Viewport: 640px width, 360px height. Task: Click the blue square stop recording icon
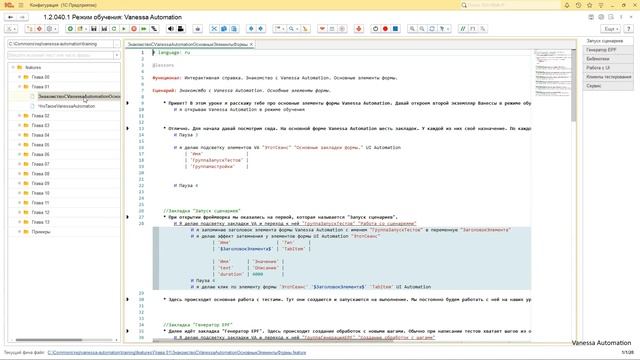point(396,29)
